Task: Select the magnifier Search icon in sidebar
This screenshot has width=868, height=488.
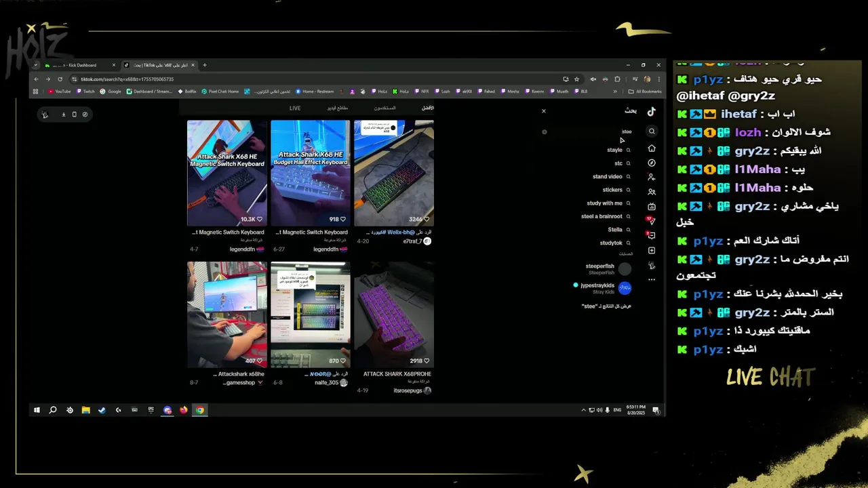Action: [652, 131]
